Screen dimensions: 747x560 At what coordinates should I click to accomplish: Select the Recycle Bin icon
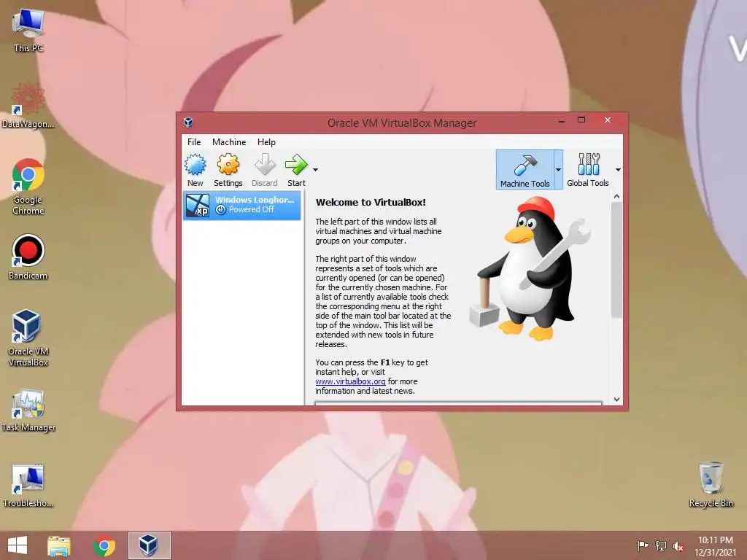pyautogui.click(x=711, y=484)
